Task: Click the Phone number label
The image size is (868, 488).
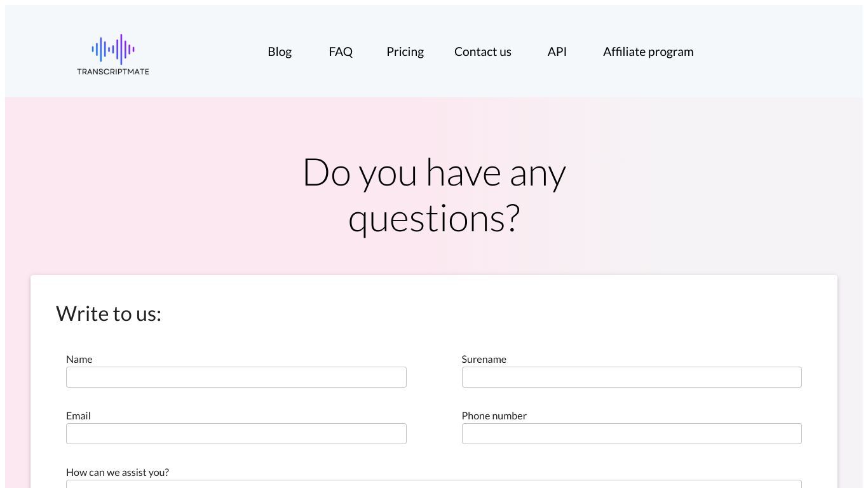Action: click(x=494, y=416)
